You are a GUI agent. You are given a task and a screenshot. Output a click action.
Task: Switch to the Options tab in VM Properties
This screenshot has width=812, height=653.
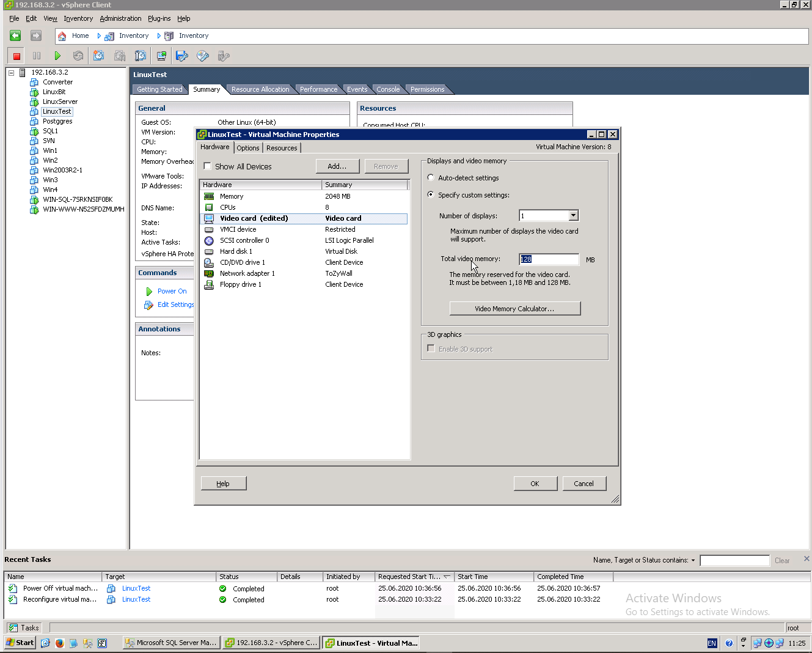[248, 148]
